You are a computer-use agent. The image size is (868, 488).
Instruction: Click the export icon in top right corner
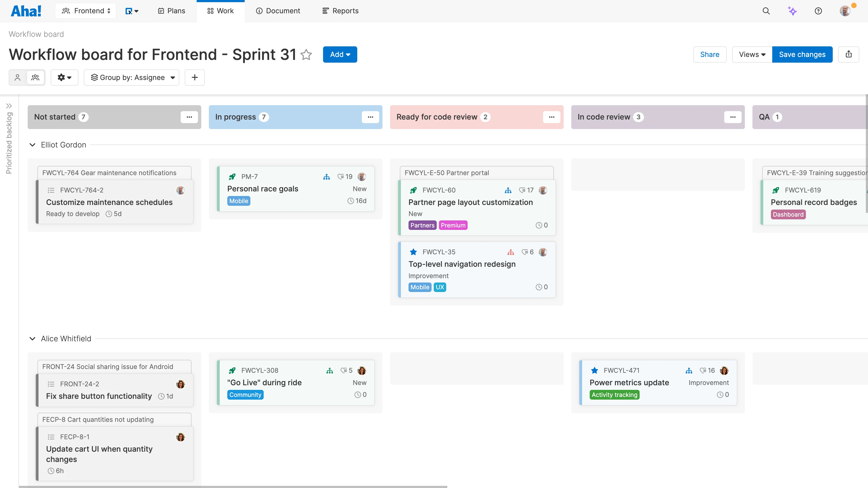849,54
